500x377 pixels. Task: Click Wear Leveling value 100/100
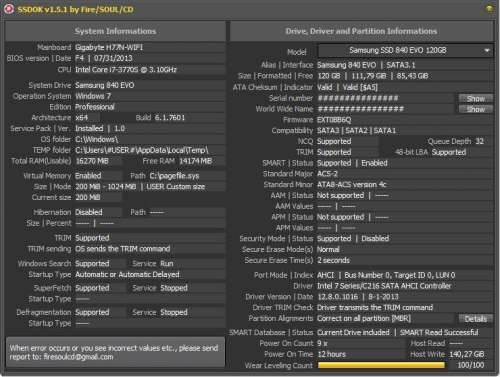coord(471,365)
